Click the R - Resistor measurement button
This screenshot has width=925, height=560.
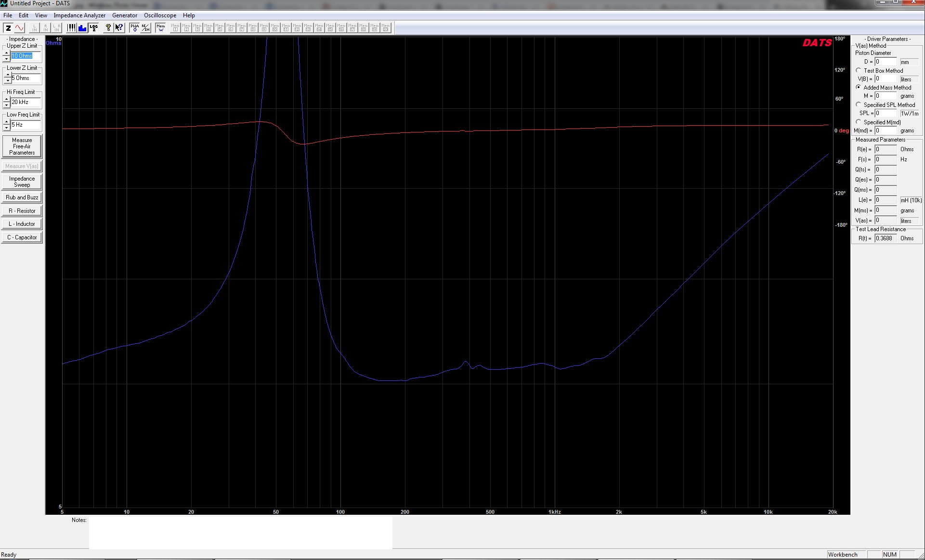tap(22, 211)
